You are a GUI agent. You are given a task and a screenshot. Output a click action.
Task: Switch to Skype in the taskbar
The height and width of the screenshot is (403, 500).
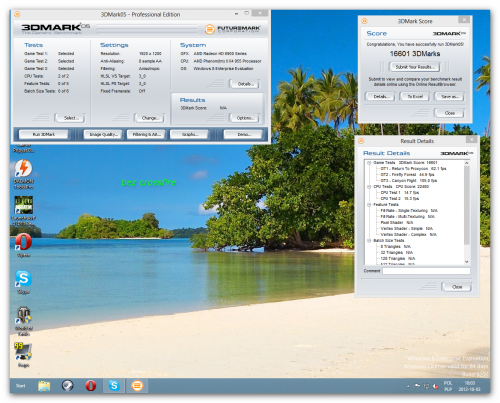tap(114, 386)
